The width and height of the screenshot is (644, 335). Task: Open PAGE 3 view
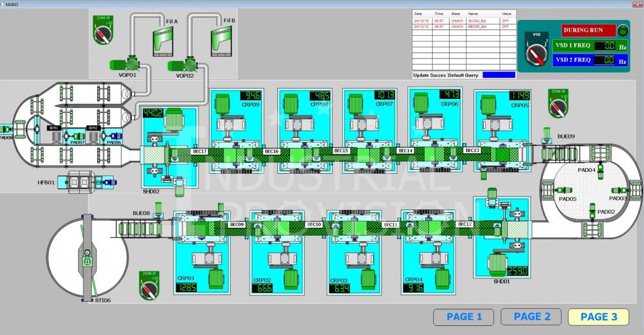point(599,317)
